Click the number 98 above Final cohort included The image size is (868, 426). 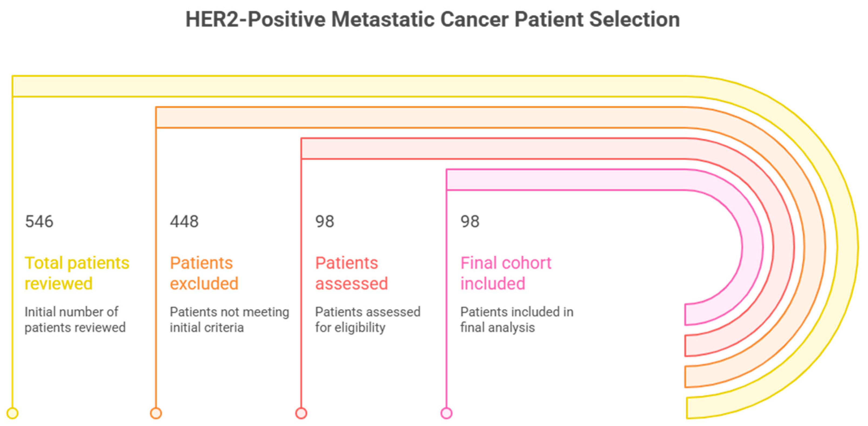[470, 222]
